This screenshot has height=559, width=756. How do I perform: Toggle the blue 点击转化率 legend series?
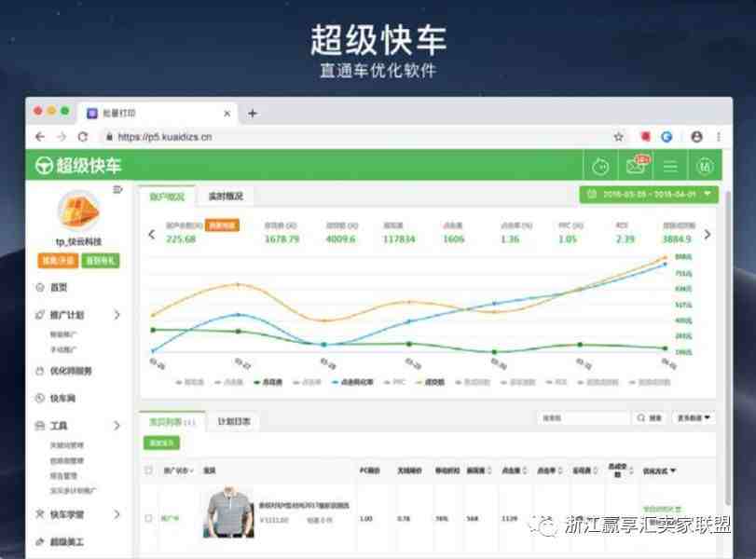(352, 382)
